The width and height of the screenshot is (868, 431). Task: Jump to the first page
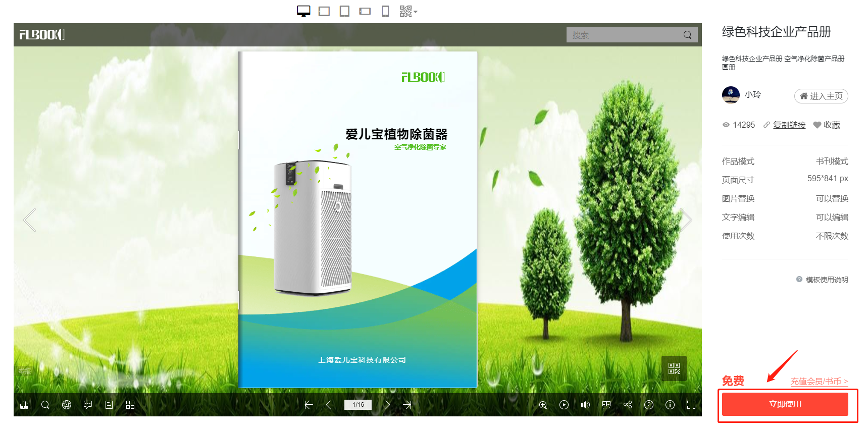(x=309, y=405)
